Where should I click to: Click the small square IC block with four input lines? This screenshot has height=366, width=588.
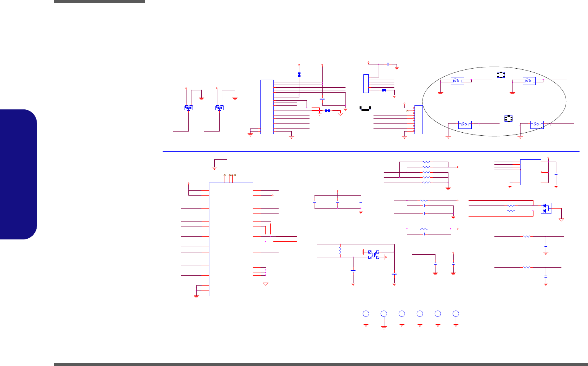pyautogui.click(x=530, y=172)
